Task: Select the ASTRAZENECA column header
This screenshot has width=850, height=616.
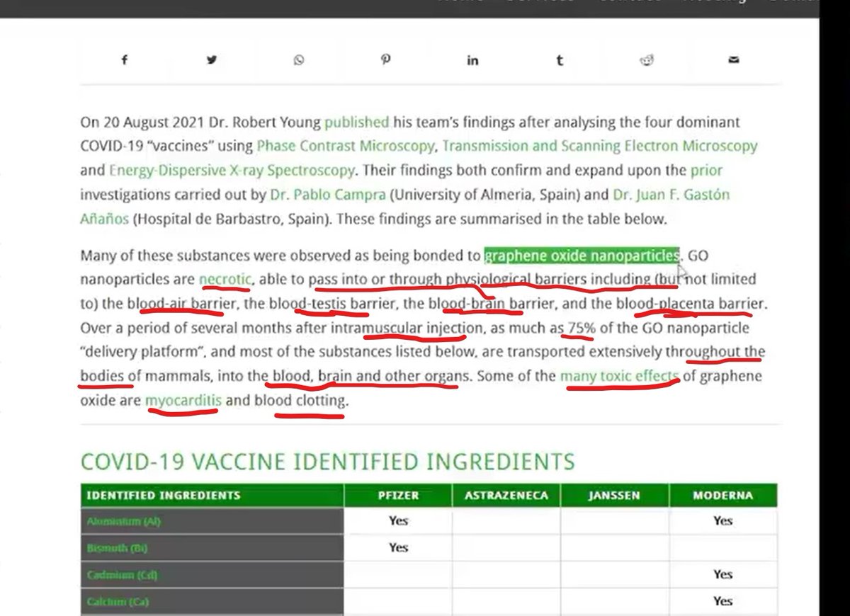Action: click(x=506, y=496)
